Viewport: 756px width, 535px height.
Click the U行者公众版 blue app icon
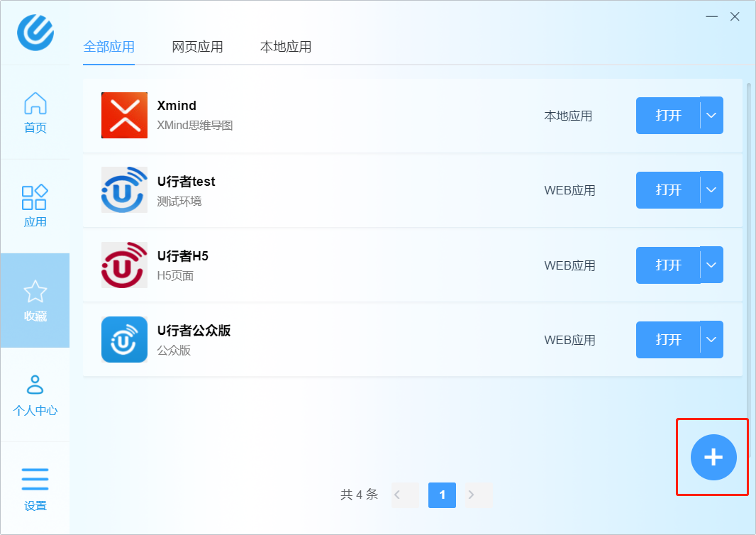(x=124, y=340)
